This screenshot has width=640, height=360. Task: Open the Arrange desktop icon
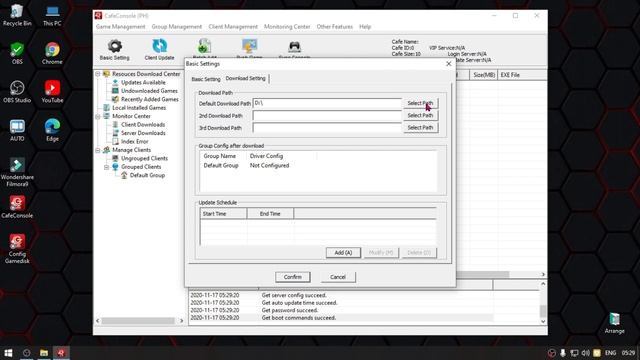pos(614,323)
